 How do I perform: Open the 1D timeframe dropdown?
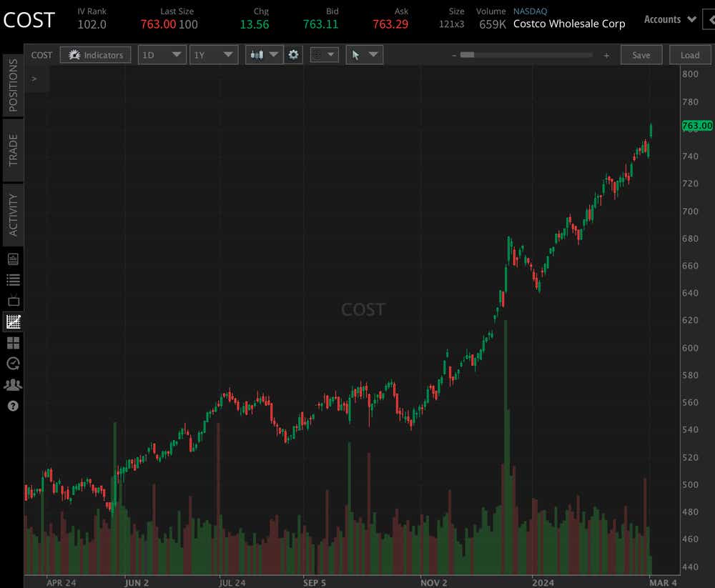[x=162, y=54]
